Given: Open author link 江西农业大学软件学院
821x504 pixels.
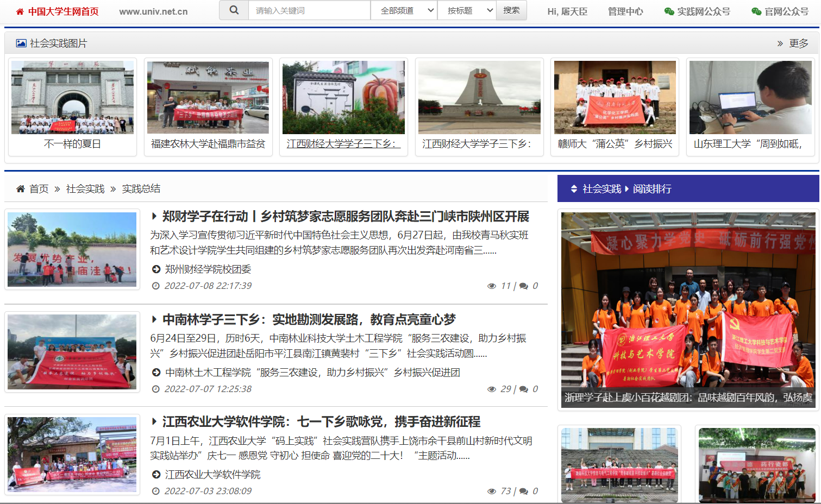Looking at the screenshot, I should point(212,475).
